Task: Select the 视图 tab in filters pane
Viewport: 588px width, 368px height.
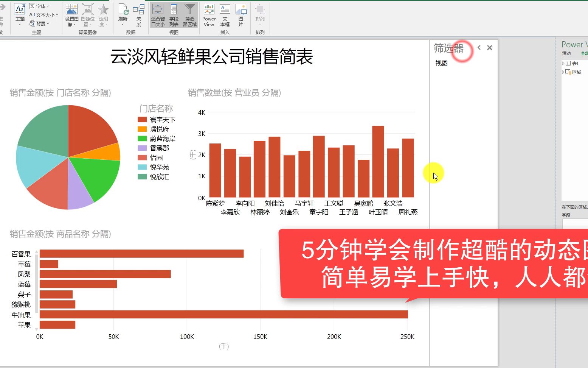Action: click(441, 63)
